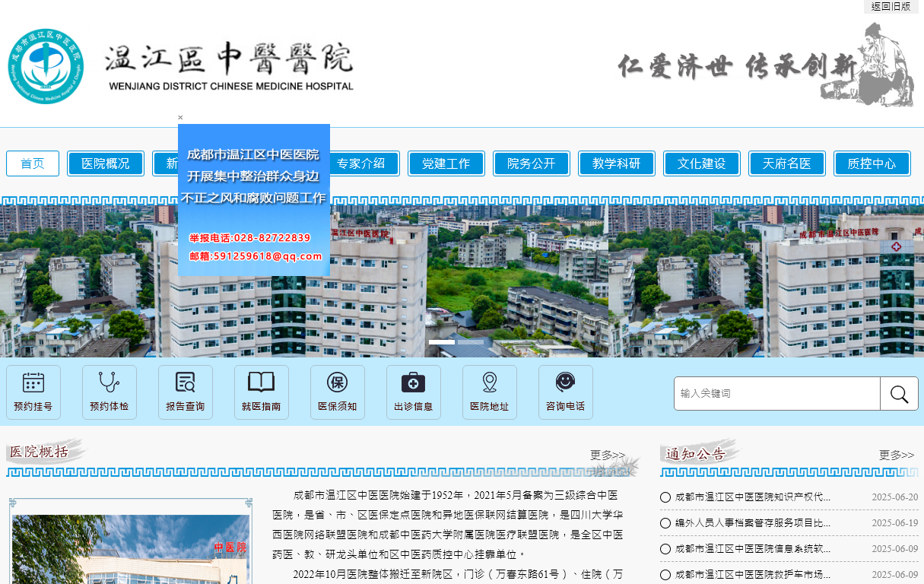Open the 就医指南 medical guide icon
The width and height of the screenshot is (924, 584).
pyautogui.click(x=261, y=392)
